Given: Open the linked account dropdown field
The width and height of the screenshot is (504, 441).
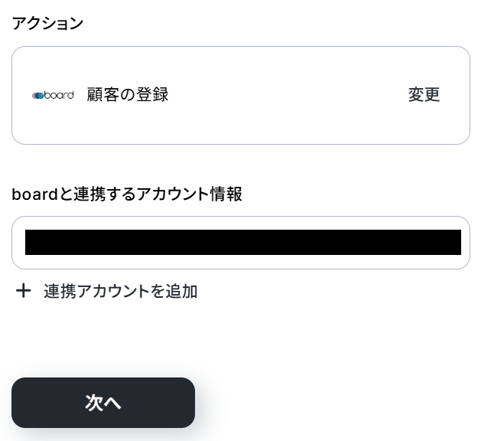Looking at the screenshot, I should click(x=241, y=243).
